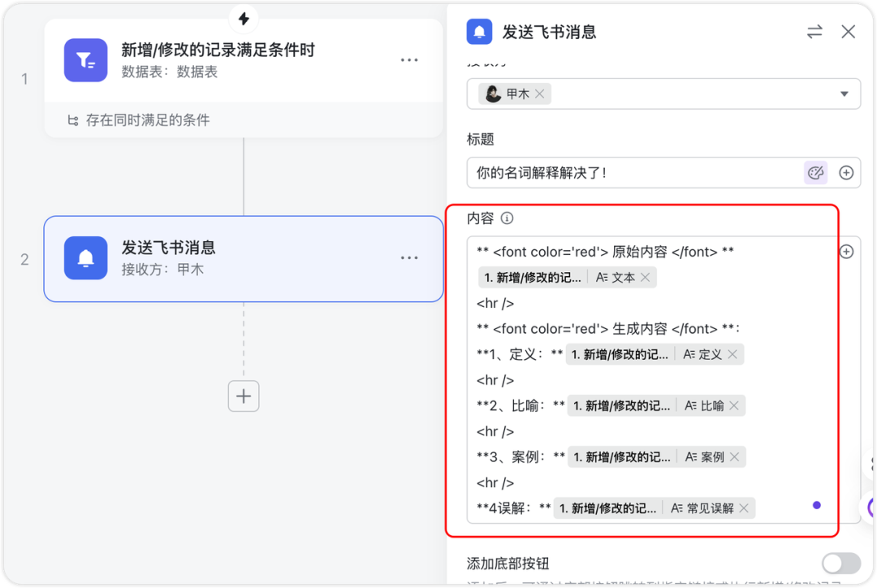
Task: Remove the 常见误解 field tag
Action: point(744,508)
